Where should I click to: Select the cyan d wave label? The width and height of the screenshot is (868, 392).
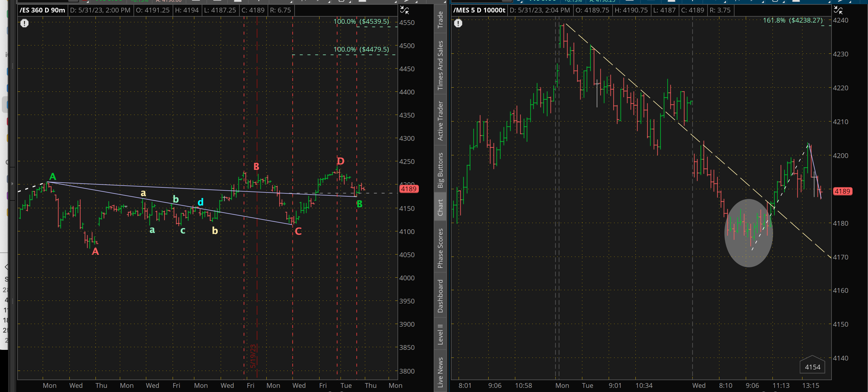point(201,202)
